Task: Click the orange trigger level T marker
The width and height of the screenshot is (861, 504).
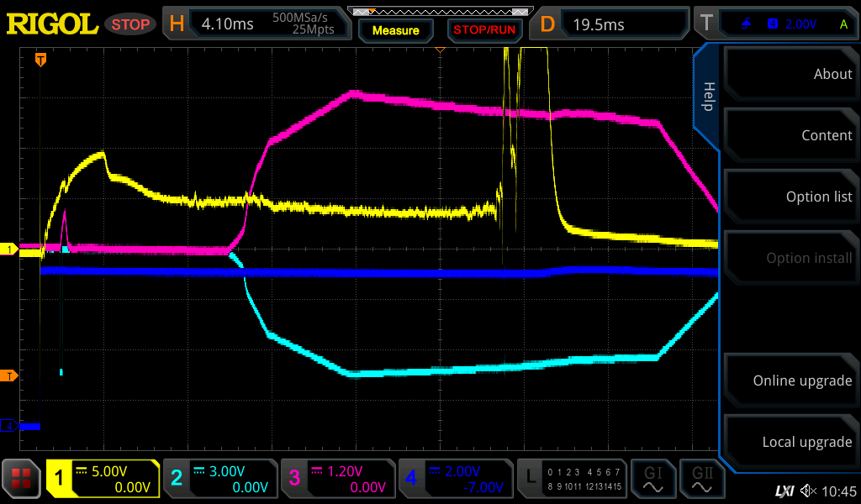Action: 9,375
